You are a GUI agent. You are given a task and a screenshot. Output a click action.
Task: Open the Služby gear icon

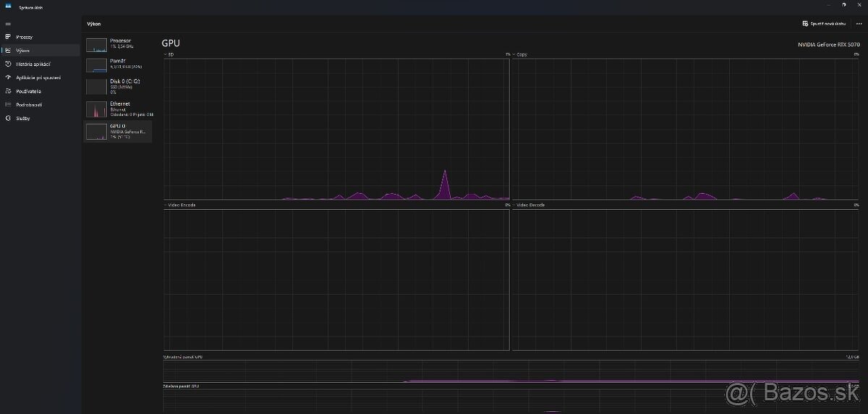point(8,118)
